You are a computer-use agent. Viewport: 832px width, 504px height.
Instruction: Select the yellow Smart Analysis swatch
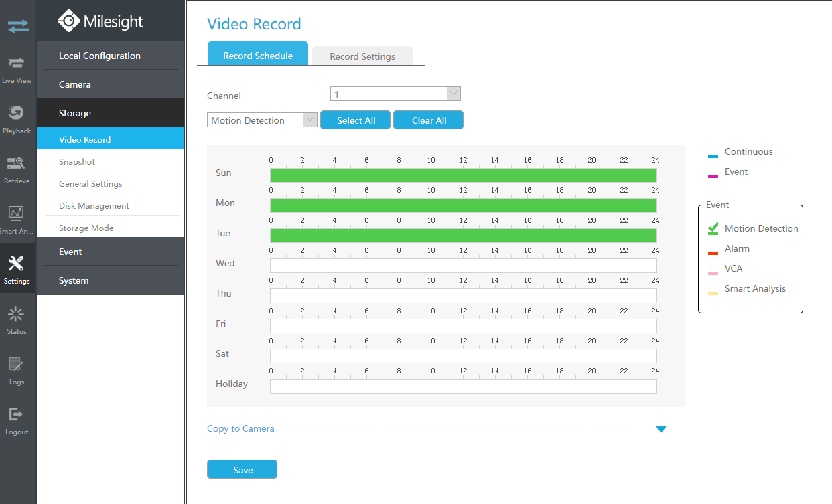click(713, 292)
